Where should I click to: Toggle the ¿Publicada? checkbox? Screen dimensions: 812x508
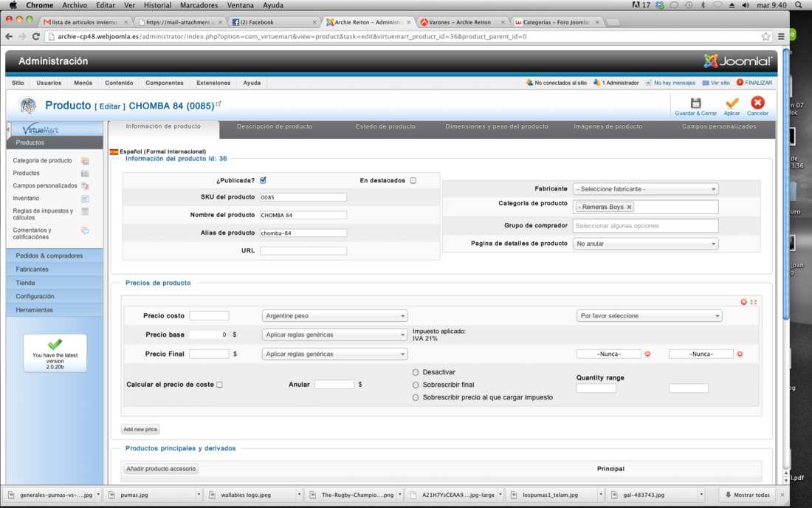[x=263, y=180]
